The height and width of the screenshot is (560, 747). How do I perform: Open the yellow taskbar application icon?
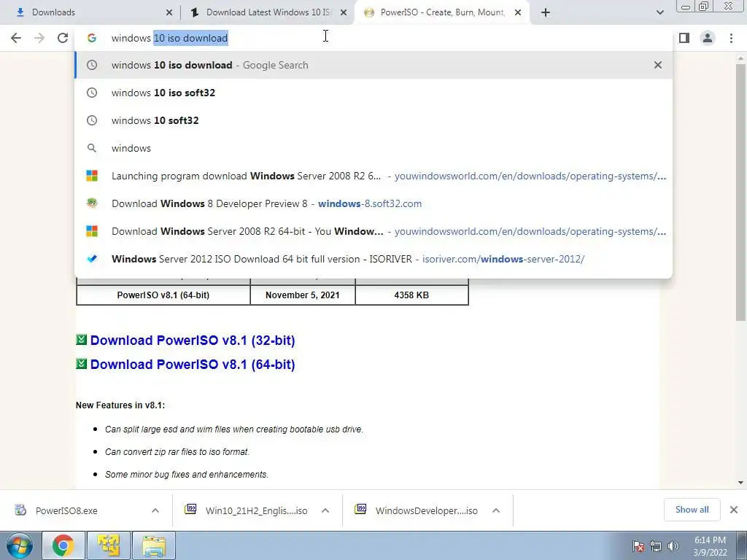pos(108,545)
